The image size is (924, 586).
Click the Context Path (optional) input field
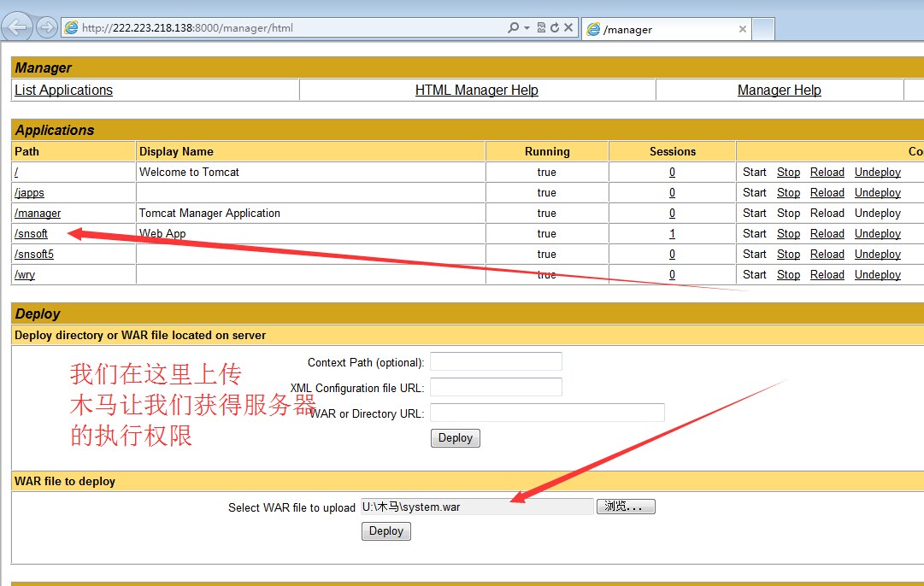[496, 361]
